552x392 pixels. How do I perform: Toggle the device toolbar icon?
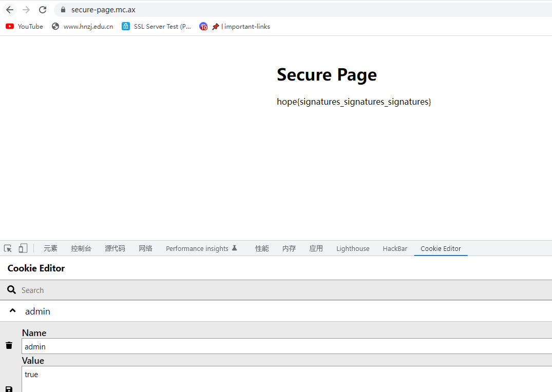[x=23, y=248]
